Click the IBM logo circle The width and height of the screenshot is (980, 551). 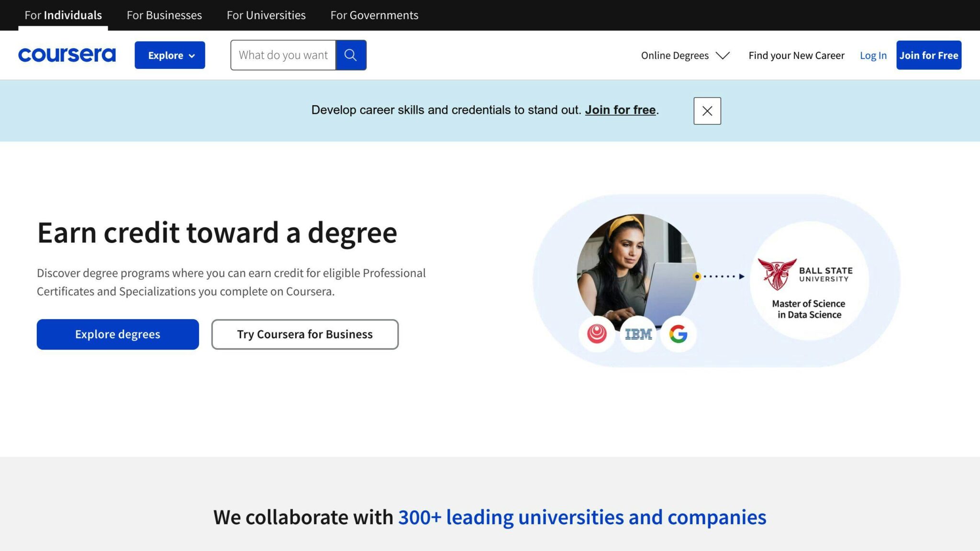(638, 334)
